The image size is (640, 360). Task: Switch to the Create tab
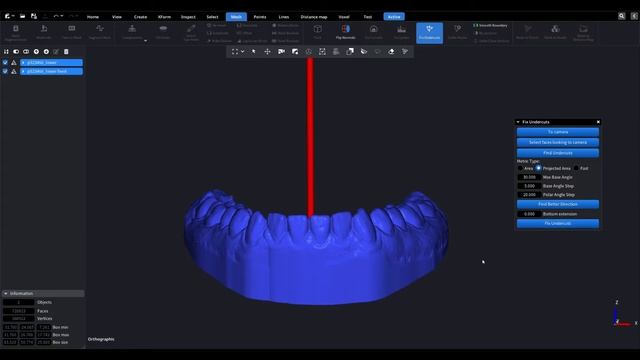pyautogui.click(x=140, y=17)
